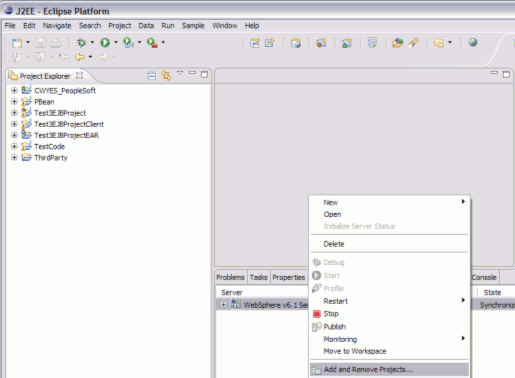Click the Collapse All icon in Project Explorer
515x378 pixels.
pos(152,76)
